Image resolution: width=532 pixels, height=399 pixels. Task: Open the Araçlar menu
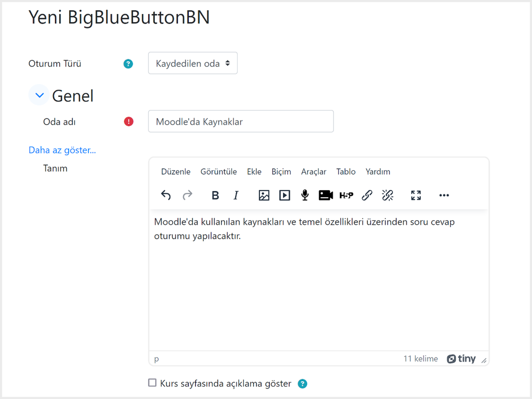314,172
